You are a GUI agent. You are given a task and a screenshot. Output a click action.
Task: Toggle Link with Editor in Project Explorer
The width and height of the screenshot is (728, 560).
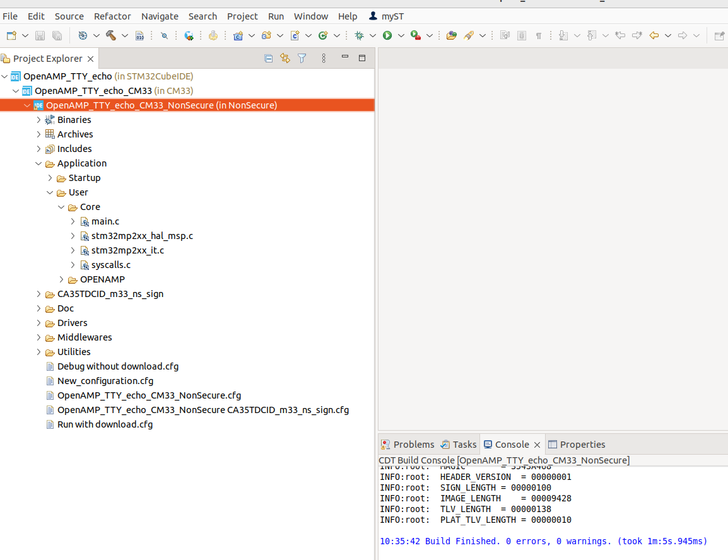click(285, 58)
